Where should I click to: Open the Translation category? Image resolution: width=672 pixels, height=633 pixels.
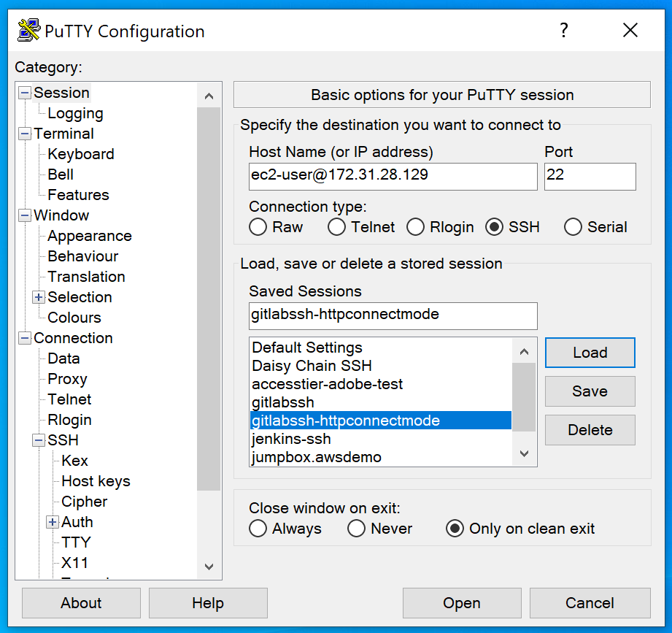[x=86, y=277]
